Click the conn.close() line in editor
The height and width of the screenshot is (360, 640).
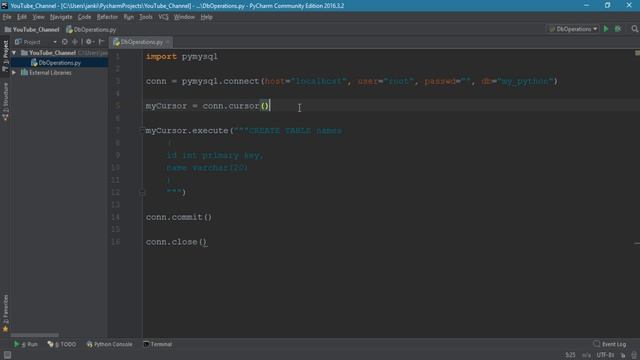click(x=176, y=242)
